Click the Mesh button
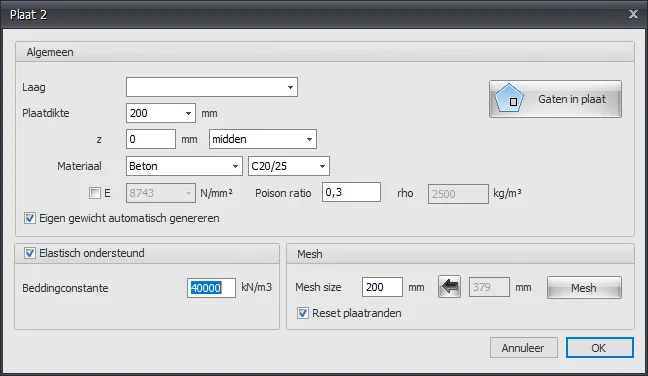 584,288
